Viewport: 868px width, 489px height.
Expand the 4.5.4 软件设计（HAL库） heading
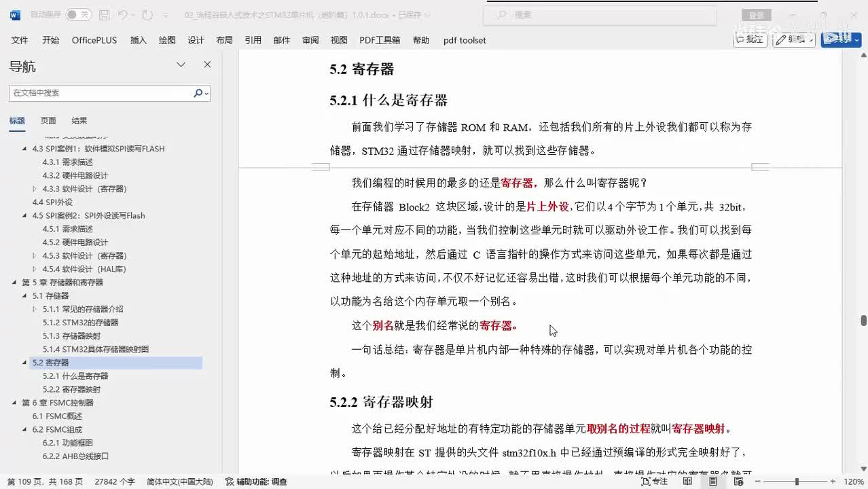[35, 269]
